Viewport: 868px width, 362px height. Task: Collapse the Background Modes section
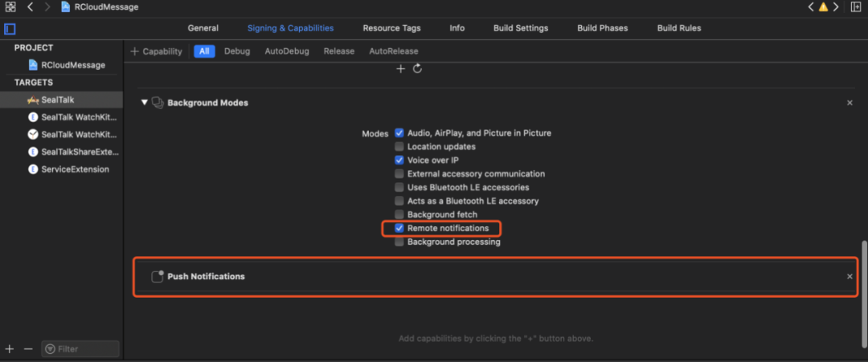(145, 103)
